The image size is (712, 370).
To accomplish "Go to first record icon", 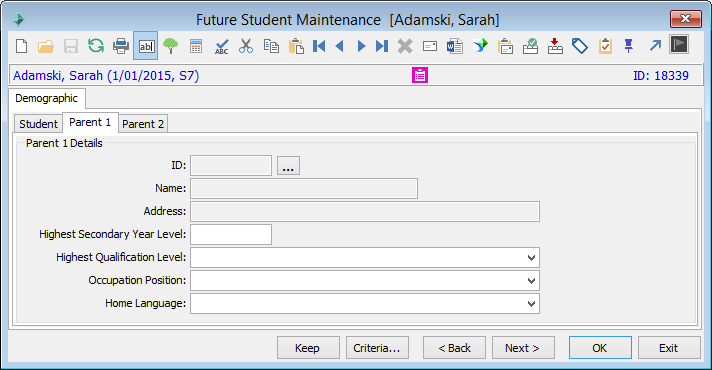I will [x=319, y=46].
